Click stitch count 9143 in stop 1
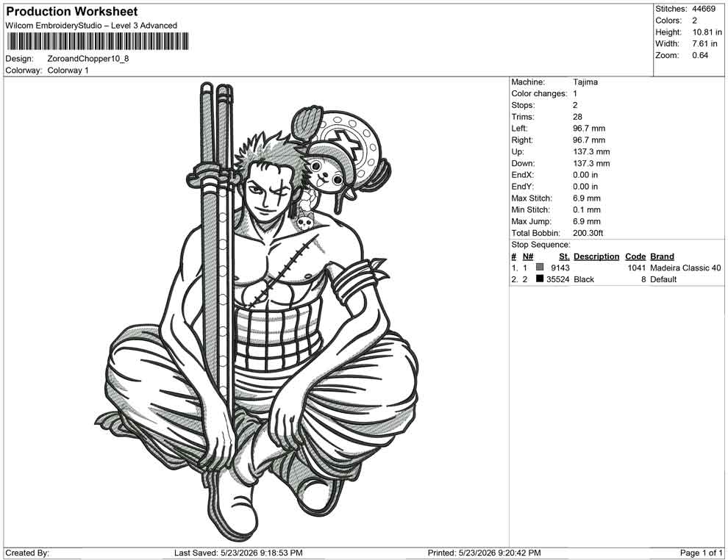Screen dimensions: 728x560 [560, 268]
